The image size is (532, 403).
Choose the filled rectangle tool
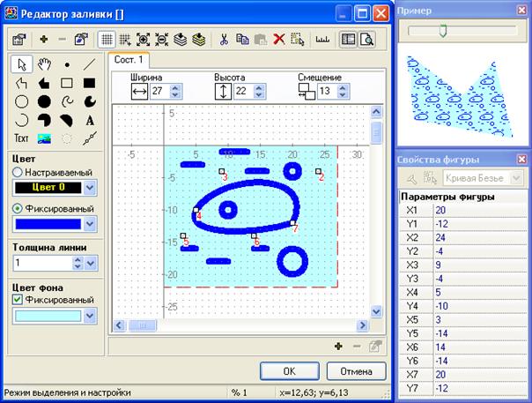click(90, 84)
